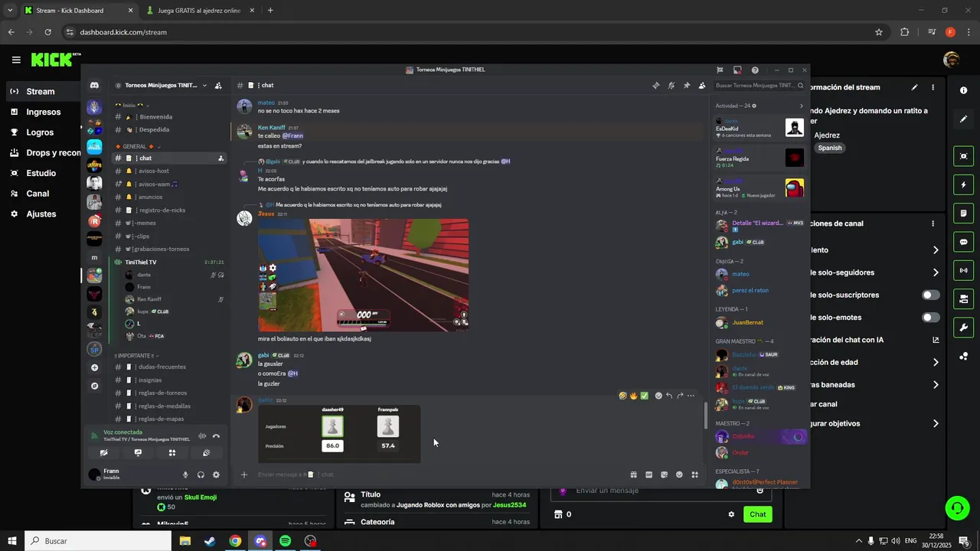Open the avisos-host channel
Viewport: 980px width, 551px height.
(168, 171)
